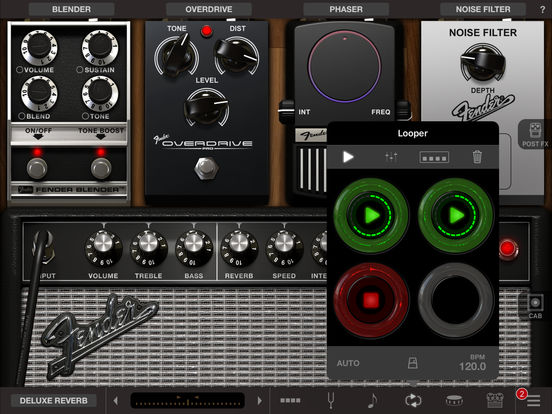The width and height of the screenshot is (552, 414).
Task: Toggle the Overdrive pedal footswitch
Action: click(206, 169)
